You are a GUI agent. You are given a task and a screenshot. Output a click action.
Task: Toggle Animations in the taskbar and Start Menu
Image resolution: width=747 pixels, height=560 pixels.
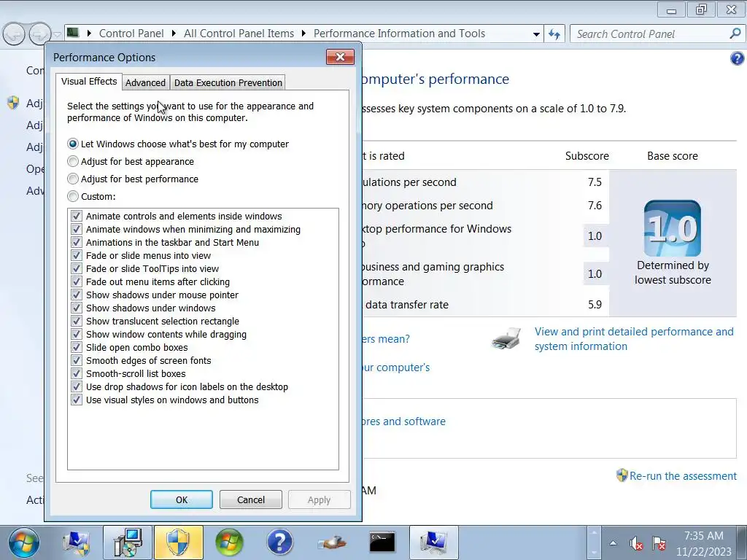coord(76,242)
